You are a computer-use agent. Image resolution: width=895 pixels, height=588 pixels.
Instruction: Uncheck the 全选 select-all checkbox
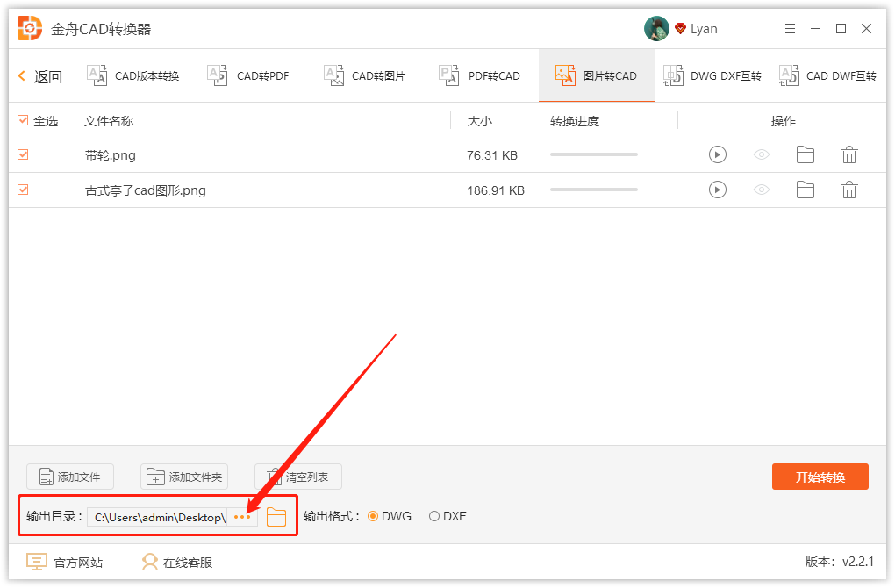[22, 121]
